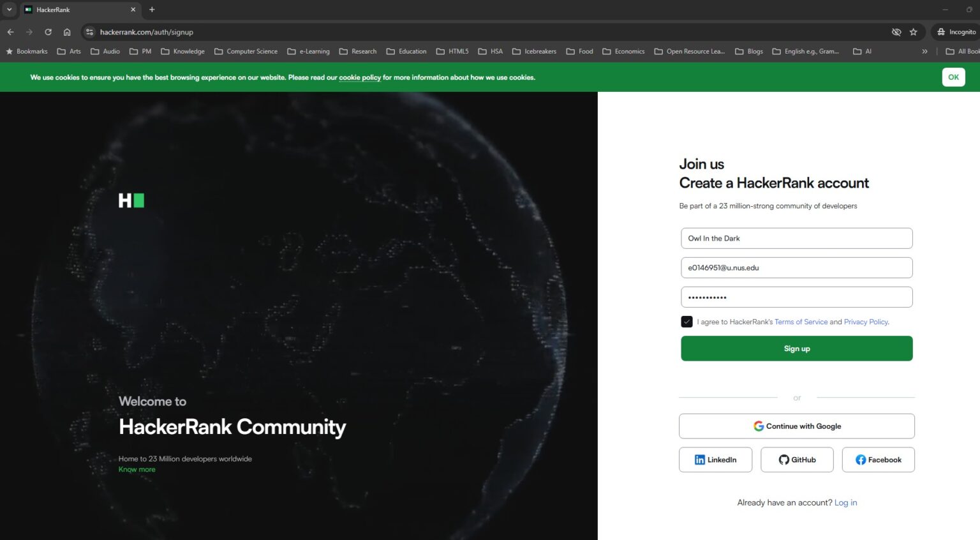
Task: Click the Incognito profile icon
Action: coord(942,31)
